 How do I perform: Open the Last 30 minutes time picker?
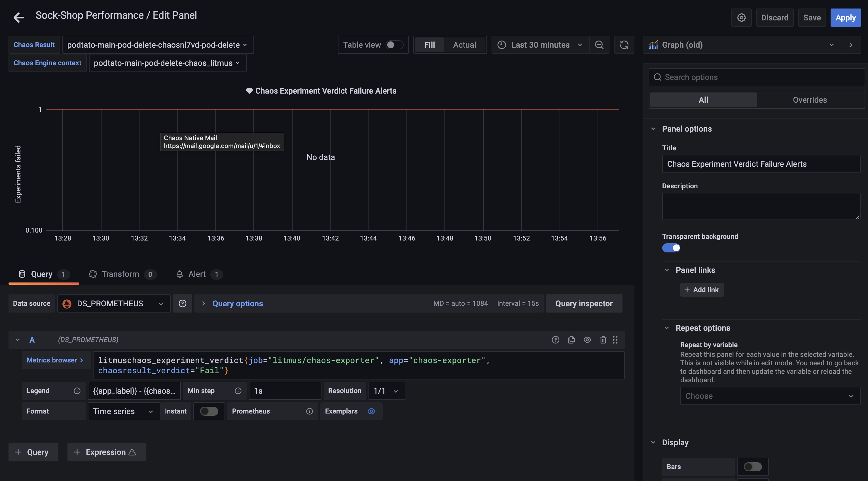coord(540,45)
